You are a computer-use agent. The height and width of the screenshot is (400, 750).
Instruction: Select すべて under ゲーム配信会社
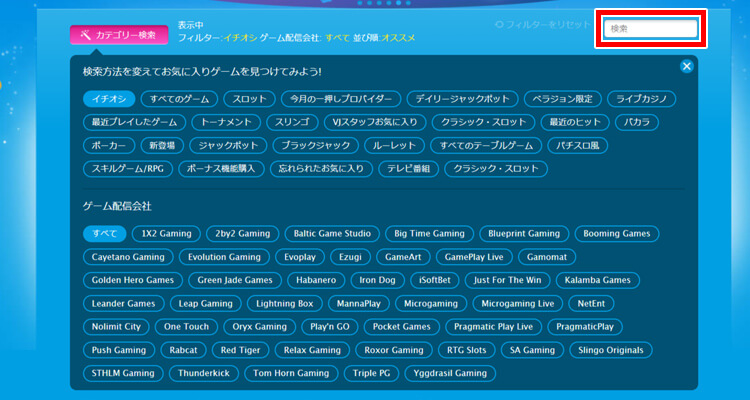click(105, 233)
